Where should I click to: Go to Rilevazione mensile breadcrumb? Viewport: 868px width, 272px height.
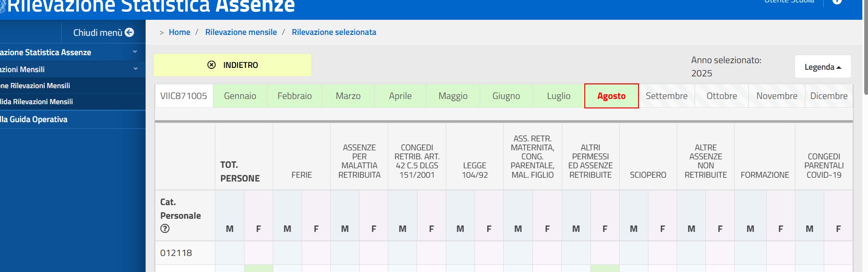[x=241, y=32]
